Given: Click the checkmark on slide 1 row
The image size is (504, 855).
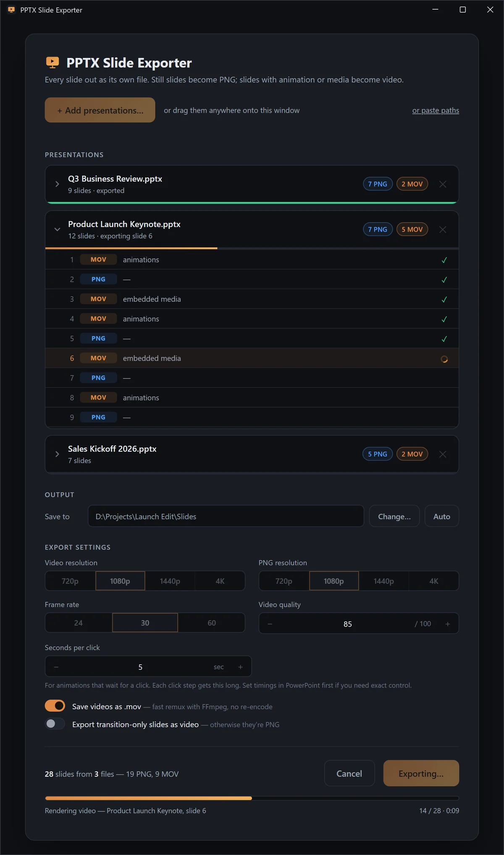Looking at the screenshot, I should 444,260.
